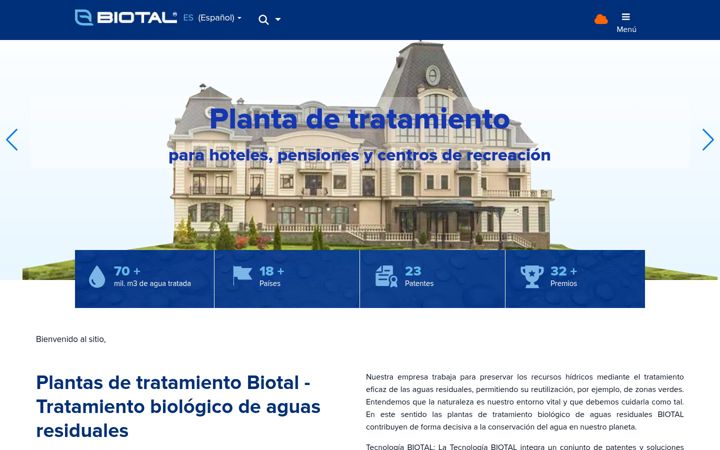Click the 'Bienvenido al sitio,' text

71,339
